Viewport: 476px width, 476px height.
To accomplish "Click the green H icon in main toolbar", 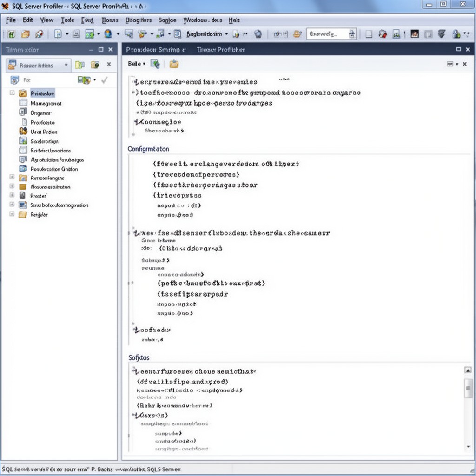I will (x=11, y=34).
